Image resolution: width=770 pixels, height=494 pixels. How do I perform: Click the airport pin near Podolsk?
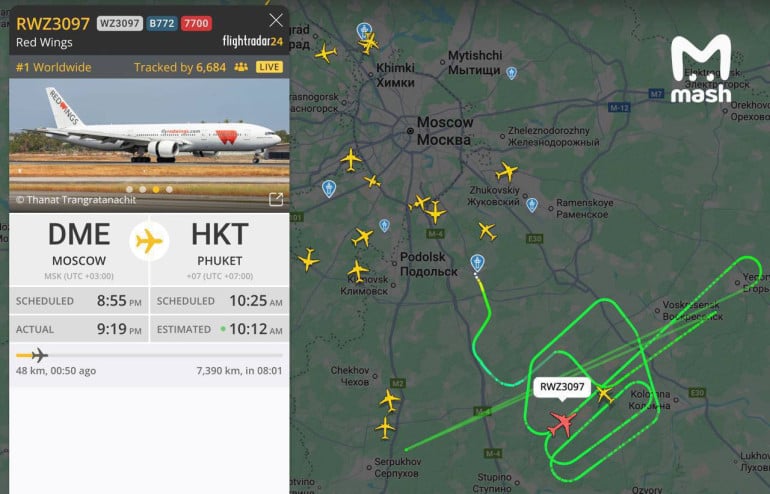(x=477, y=263)
